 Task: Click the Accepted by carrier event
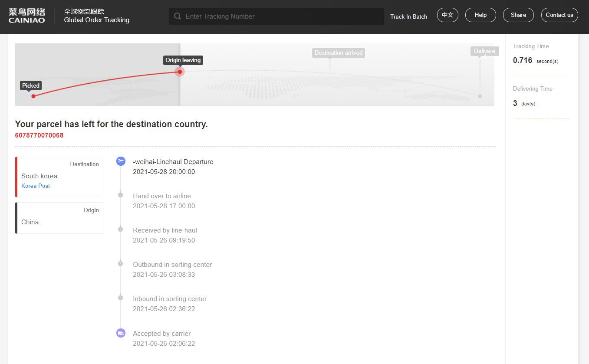tap(162, 334)
